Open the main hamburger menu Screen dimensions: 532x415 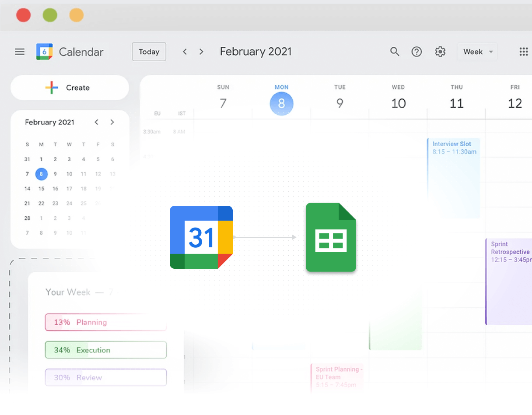tap(20, 52)
